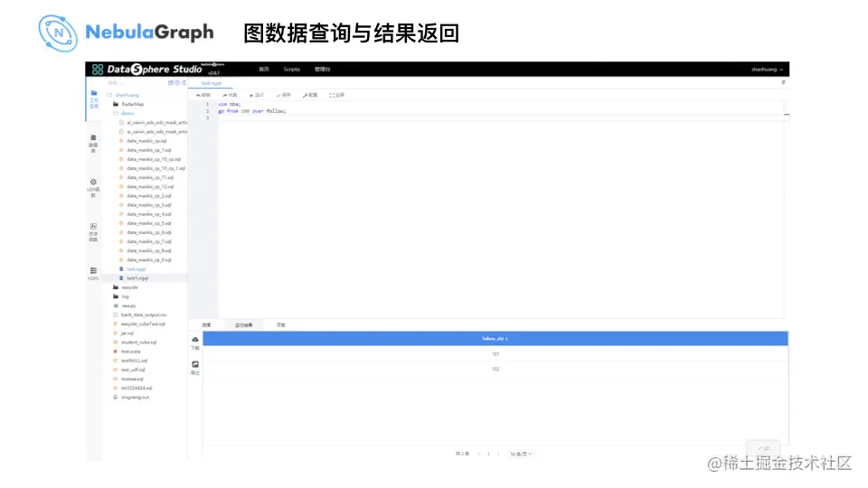Viewport: 868px width, 488px height.
Task: Click the Run button in editor toolbar
Action: click(256, 95)
